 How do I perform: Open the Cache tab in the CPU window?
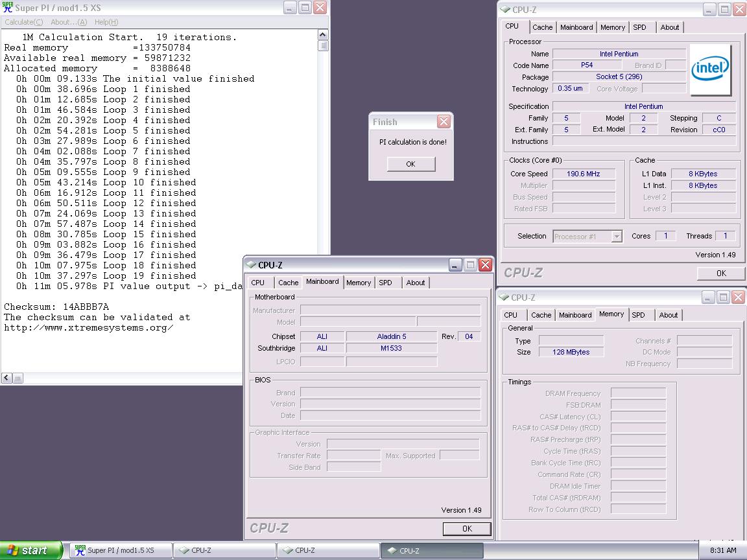543,27
